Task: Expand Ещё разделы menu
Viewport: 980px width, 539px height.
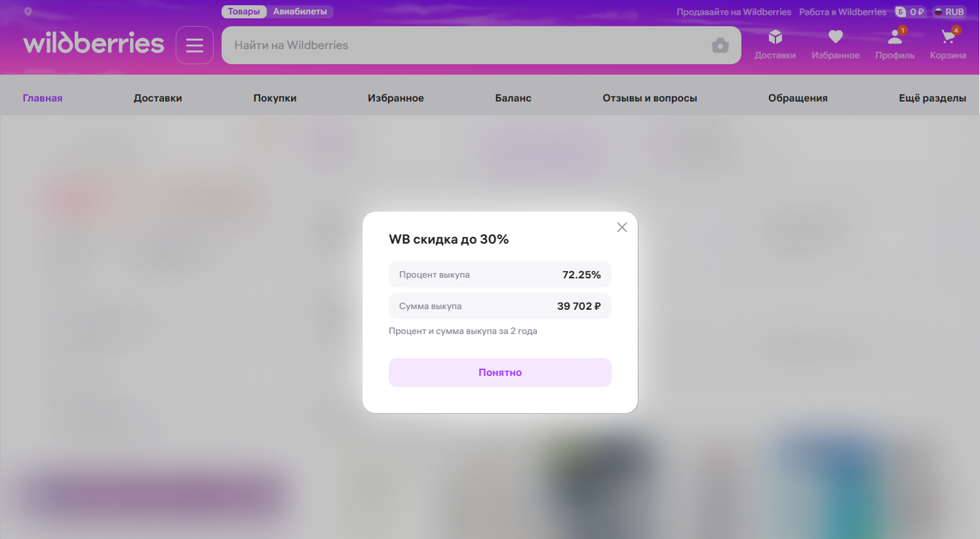Action: point(932,98)
